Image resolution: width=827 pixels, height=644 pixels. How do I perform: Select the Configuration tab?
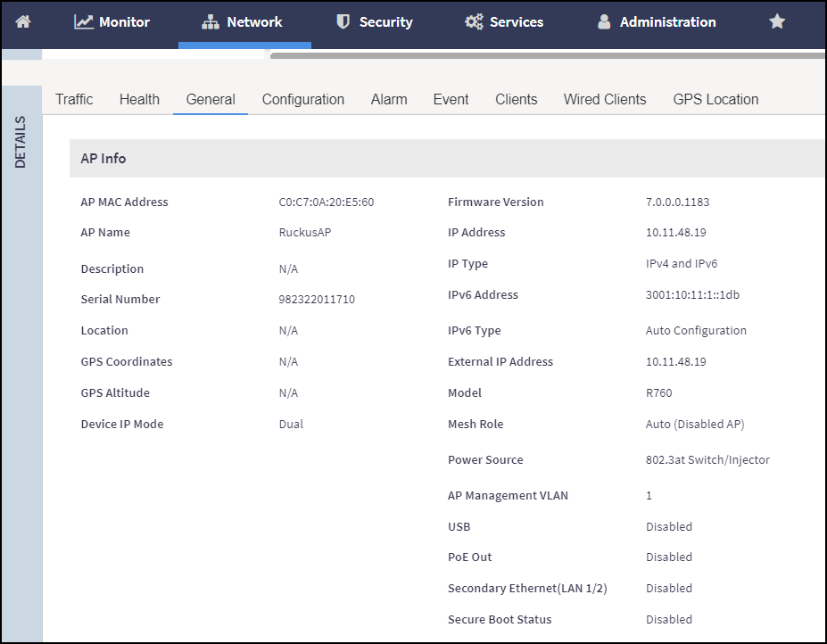302,99
